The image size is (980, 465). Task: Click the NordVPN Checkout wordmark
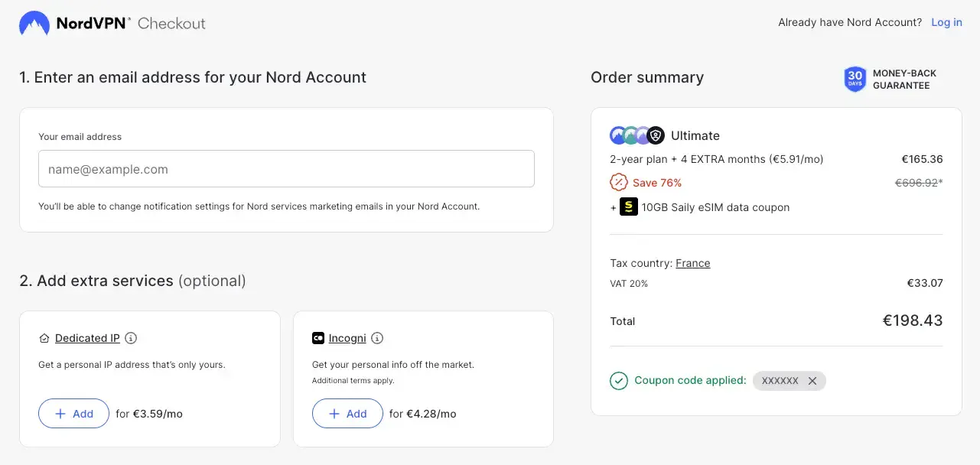click(131, 24)
